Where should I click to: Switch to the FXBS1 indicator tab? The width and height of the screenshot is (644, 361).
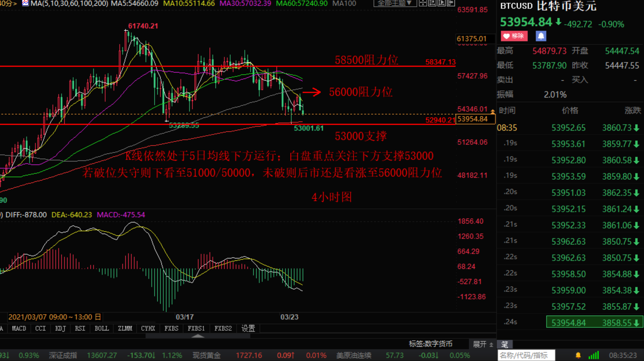(x=196, y=328)
